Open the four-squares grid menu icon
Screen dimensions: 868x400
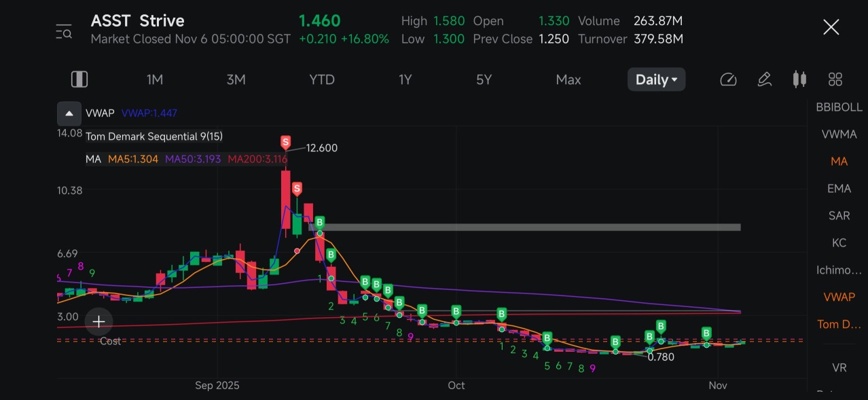tap(835, 79)
